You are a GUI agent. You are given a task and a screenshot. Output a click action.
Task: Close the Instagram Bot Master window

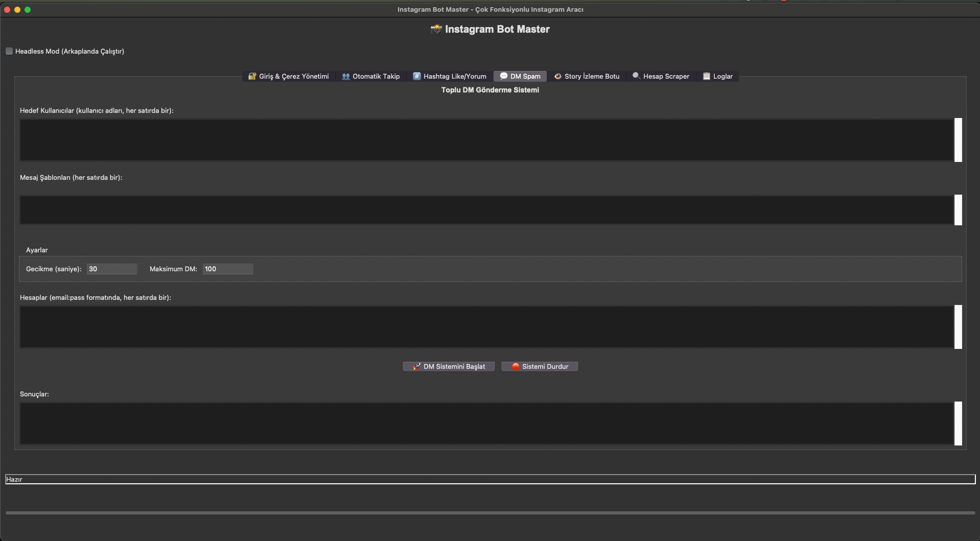(x=7, y=10)
